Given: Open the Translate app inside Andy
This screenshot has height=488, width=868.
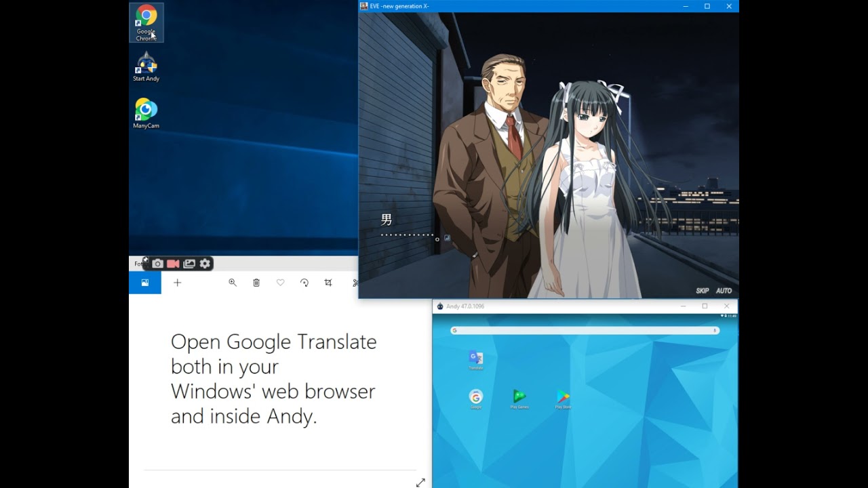Looking at the screenshot, I should (476, 360).
